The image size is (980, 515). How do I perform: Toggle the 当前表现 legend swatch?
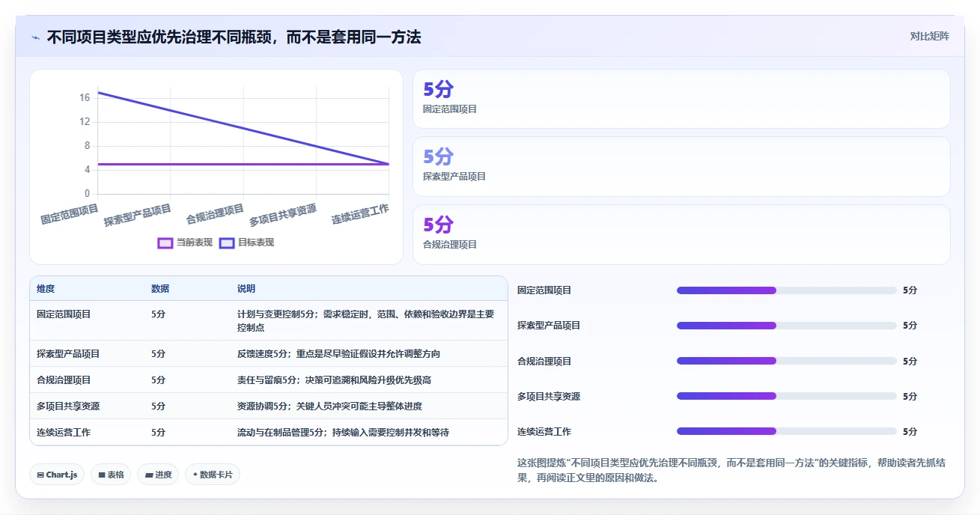click(165, 243)
